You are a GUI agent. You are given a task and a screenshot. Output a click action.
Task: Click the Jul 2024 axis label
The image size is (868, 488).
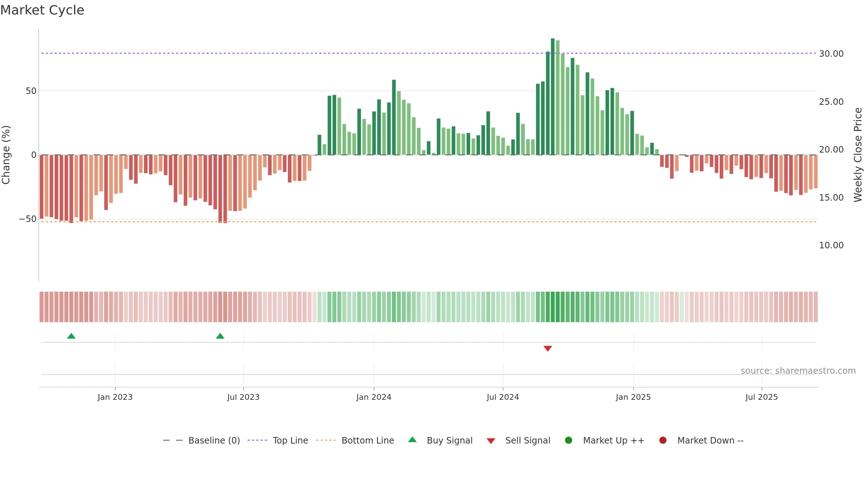(x=503, y=397)
